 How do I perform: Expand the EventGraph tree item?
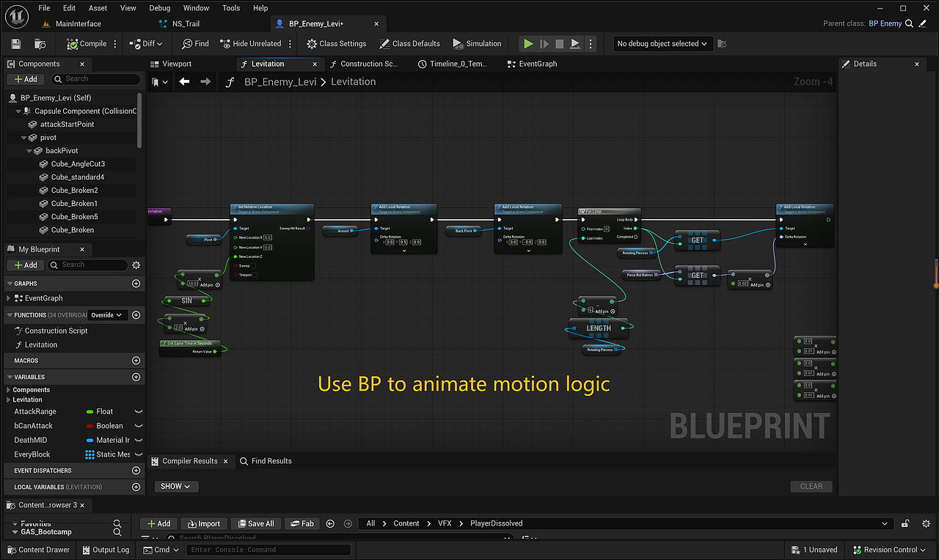[x=9, y=298]
